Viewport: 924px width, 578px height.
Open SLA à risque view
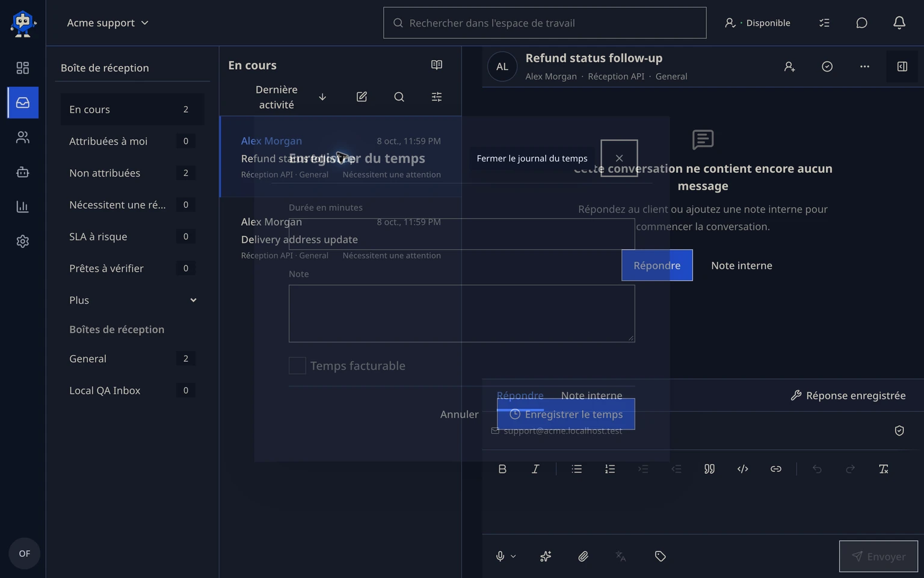[x=132, y=237]
